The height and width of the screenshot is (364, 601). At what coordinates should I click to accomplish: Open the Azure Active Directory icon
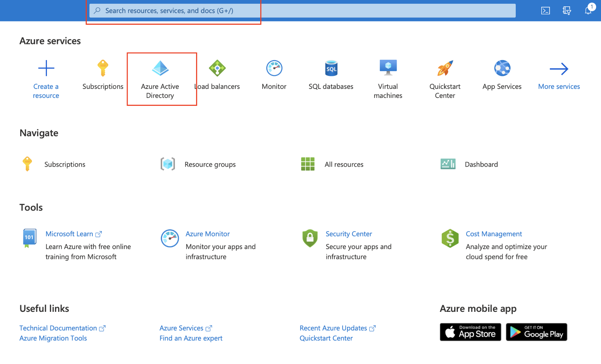coord(160,68)
